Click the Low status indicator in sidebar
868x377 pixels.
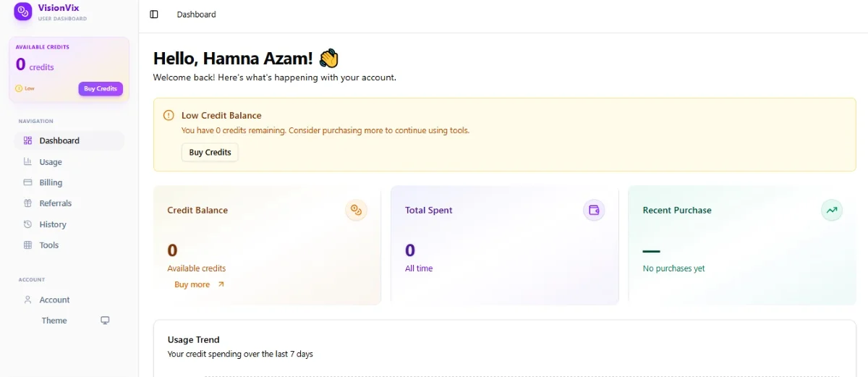tap(25, 88)
